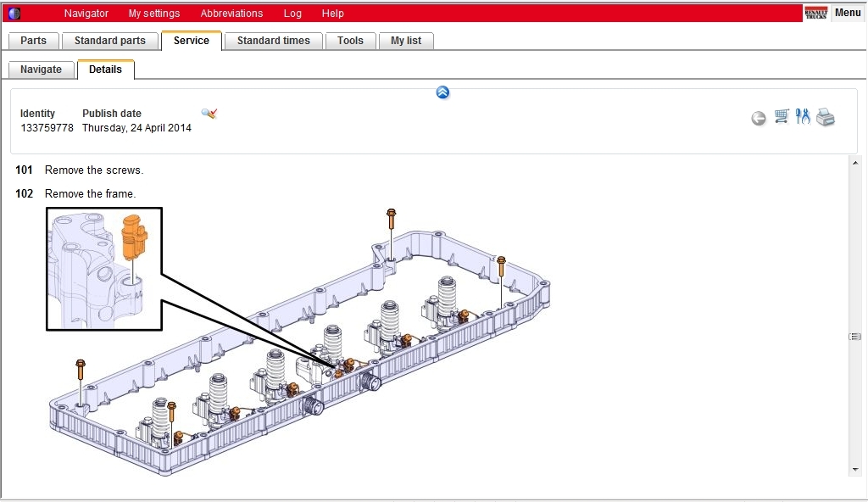The height and width of the screenshot is (502, 868).
Task: Go to the Navigate sub-tab
Action: (x=41, y=70)
